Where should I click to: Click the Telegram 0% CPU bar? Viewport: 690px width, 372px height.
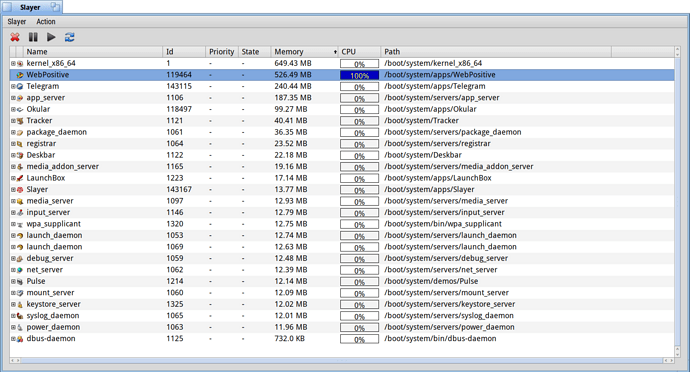359,87
